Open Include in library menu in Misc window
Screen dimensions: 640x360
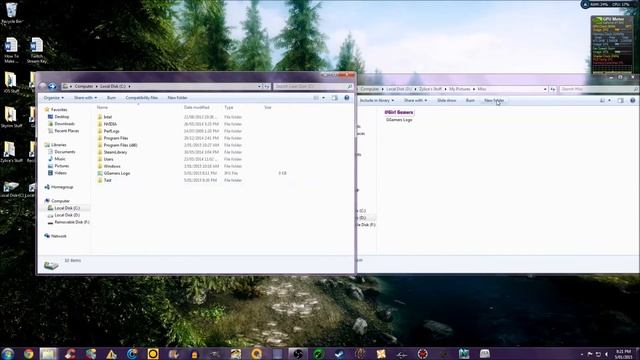pyautogui.click(x=376, y=100)
